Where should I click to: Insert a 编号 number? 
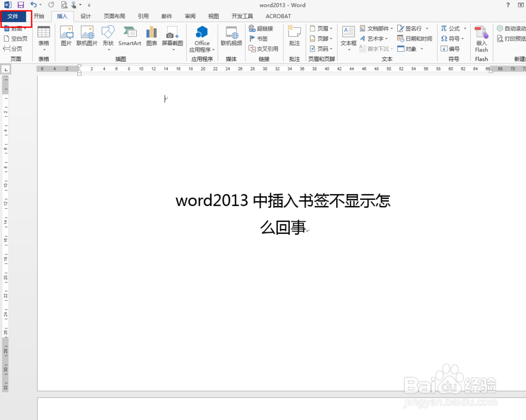coord(450,48)
